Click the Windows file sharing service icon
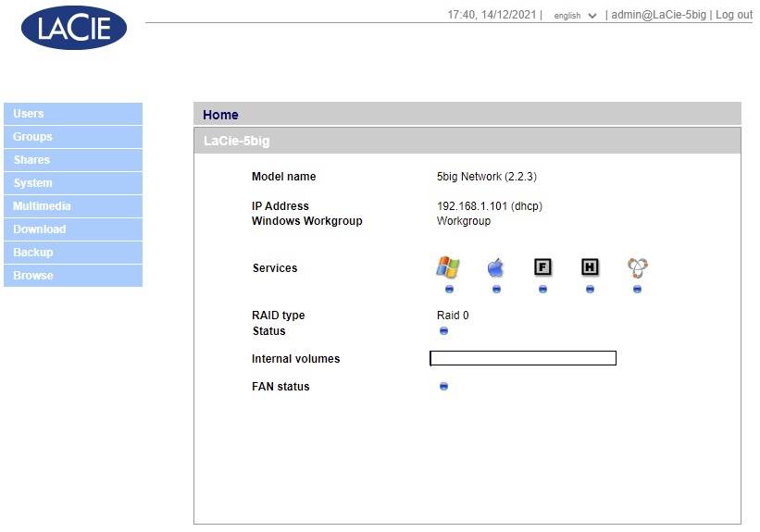Screen dimensions: 760x532 tap(448, 267)
